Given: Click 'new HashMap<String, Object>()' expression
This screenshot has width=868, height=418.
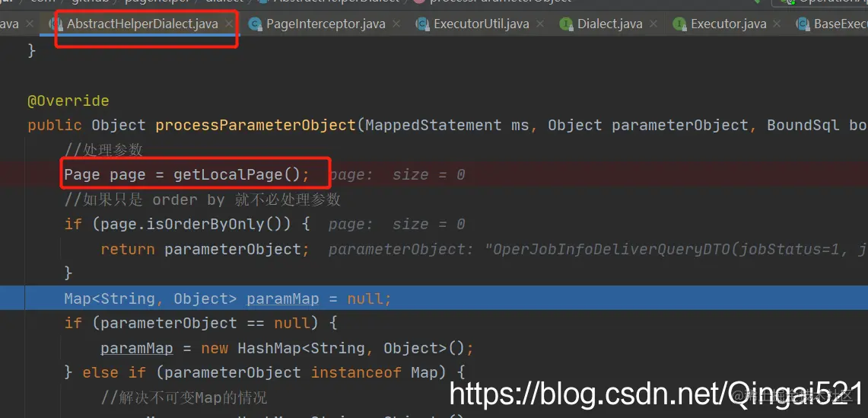Looking at the screenshot, I should [332, 348].
